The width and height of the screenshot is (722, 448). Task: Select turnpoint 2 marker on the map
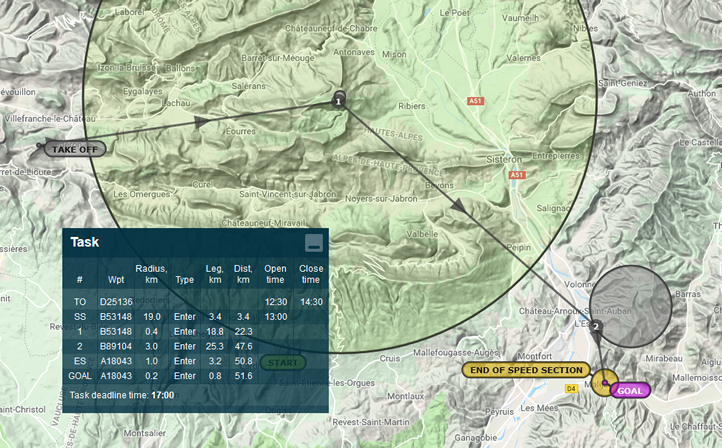[x=596, y=326]
